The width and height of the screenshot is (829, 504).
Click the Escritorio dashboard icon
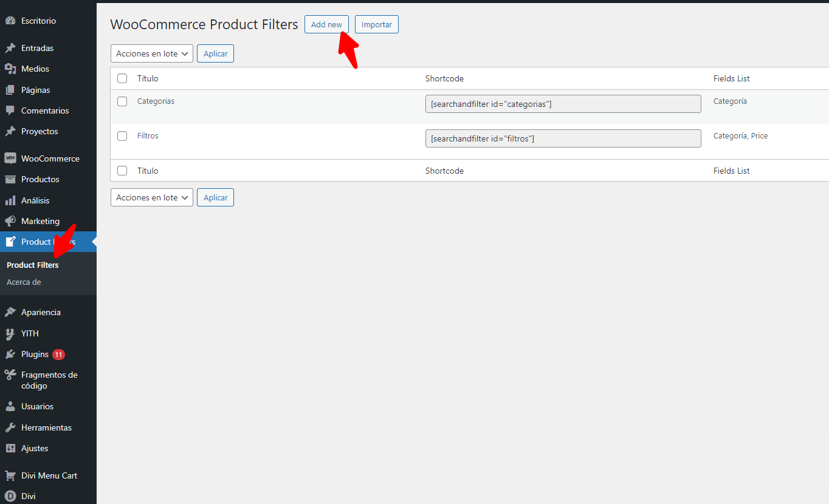tap(10, 21)
